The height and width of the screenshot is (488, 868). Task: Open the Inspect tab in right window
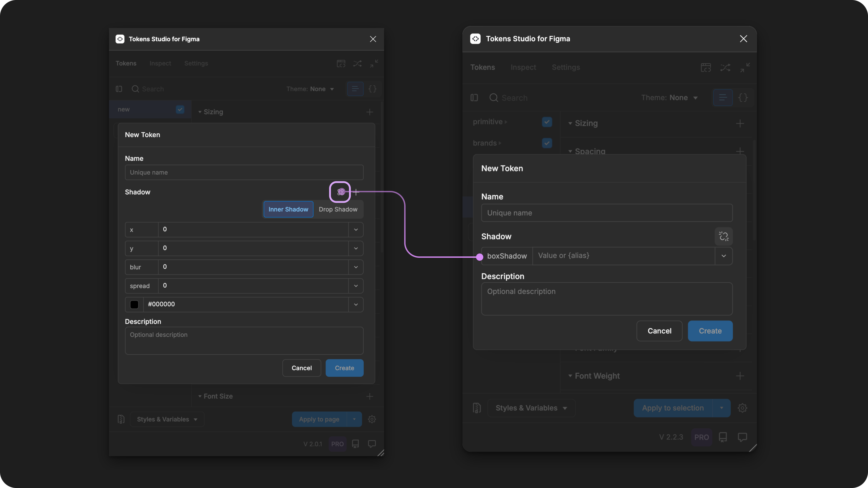[x=523, y=67]
